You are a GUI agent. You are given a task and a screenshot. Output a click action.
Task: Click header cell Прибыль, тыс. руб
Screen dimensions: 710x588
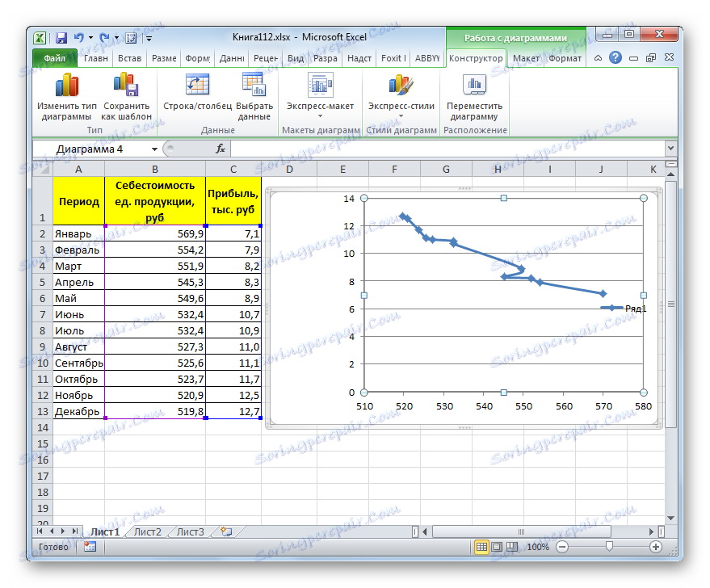coord(233,201)
